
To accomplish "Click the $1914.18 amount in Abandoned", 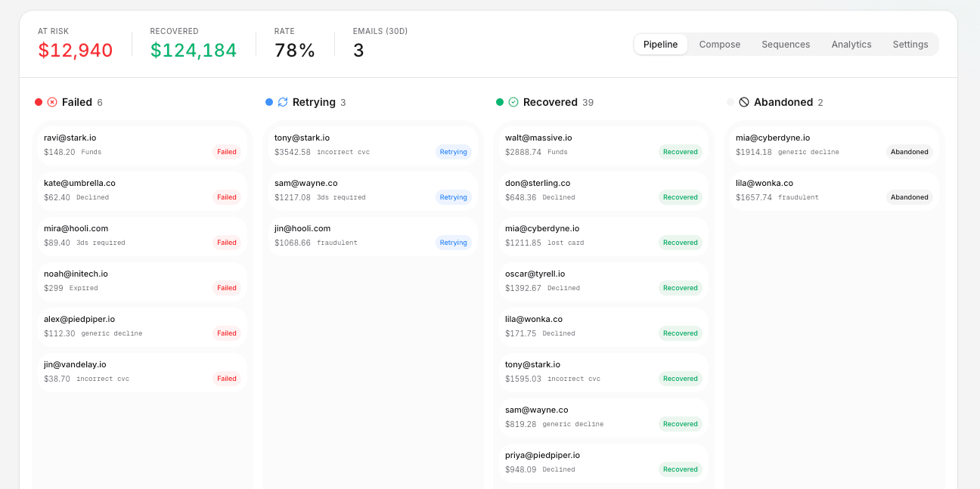I will (754, 152).
